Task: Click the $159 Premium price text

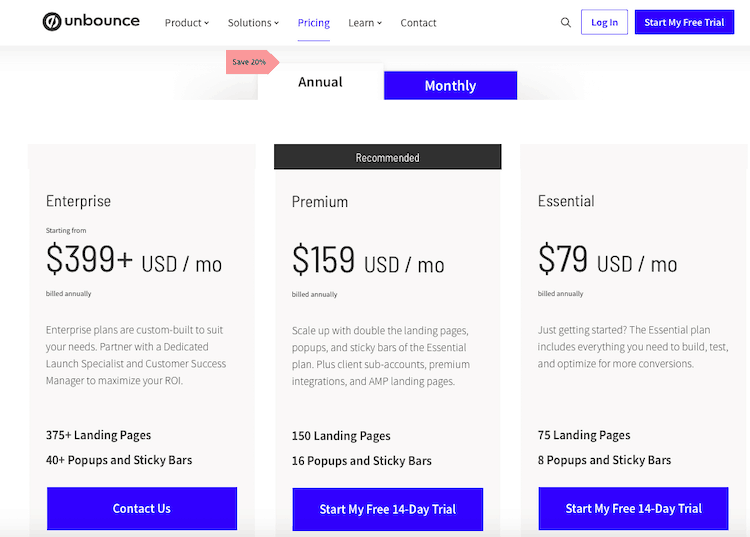Action: (x=323, y=260)
